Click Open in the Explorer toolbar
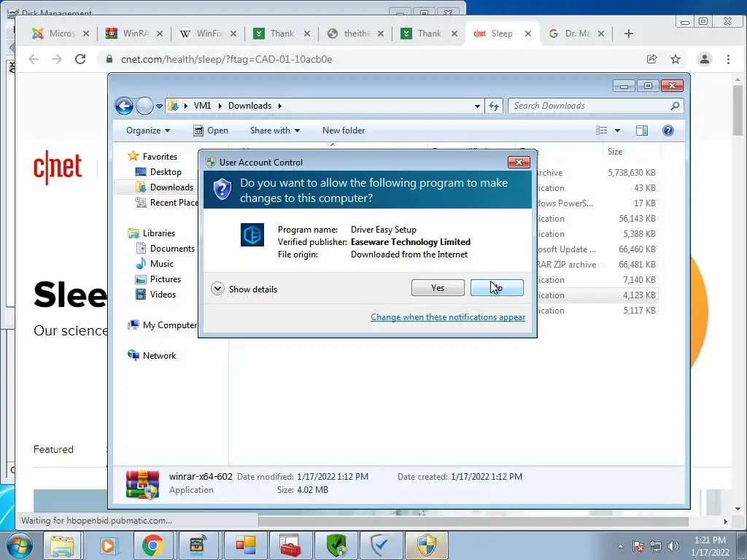 [x=211, y=131]
